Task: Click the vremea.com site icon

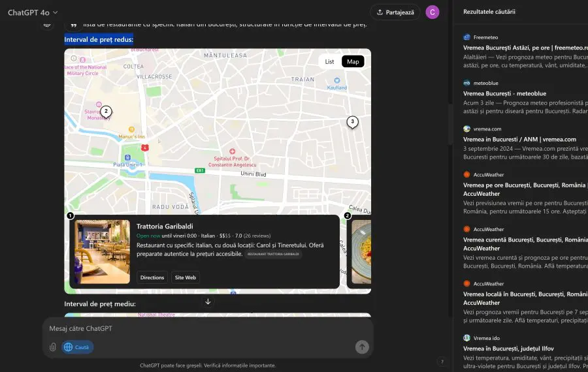Action: pos(467,129)
